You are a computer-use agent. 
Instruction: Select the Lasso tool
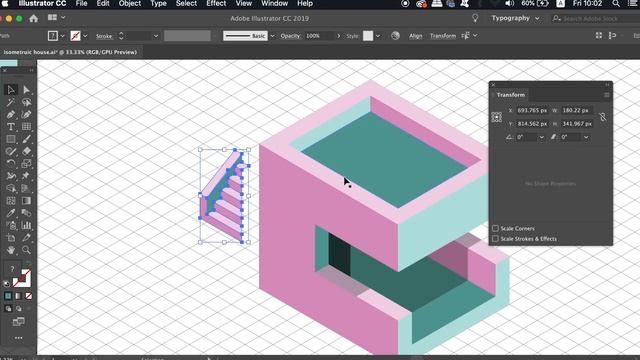(27, 102)
